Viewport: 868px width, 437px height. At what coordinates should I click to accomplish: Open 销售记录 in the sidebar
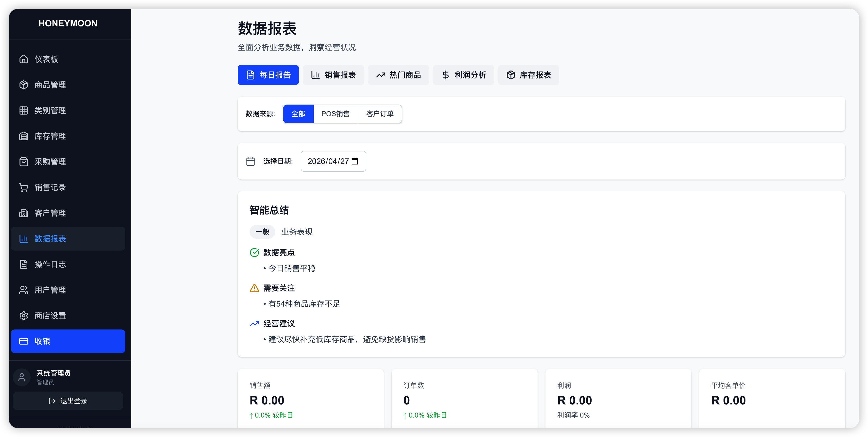[x=68, y=187]
